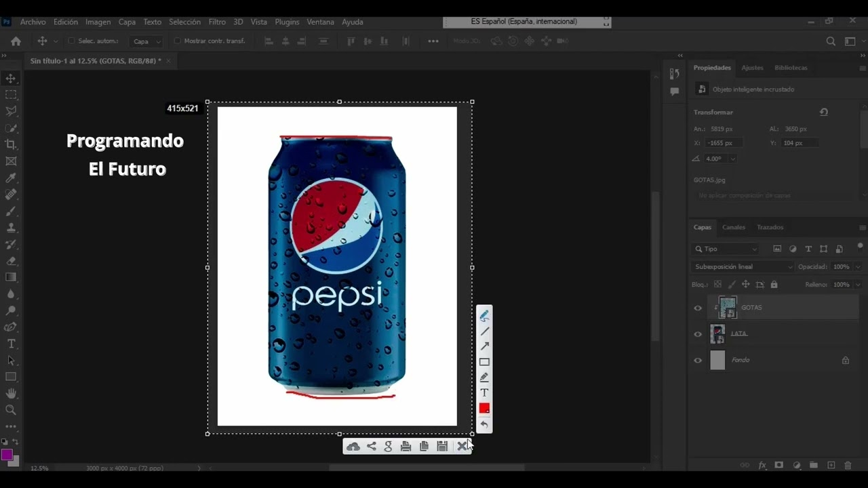This screenshot has width=868, height=488.
Task: Create a new layer
Action: (x=831, y=465)
